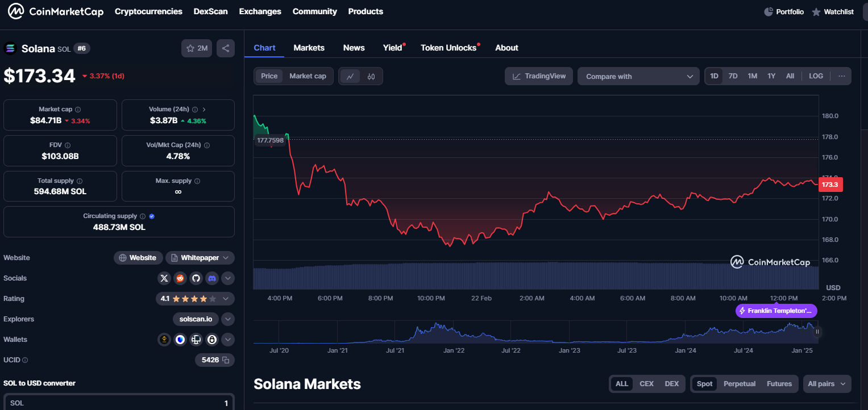Select Price chart toggle
868x410 pixels.
pyautogui.click(x=269, y=76)
